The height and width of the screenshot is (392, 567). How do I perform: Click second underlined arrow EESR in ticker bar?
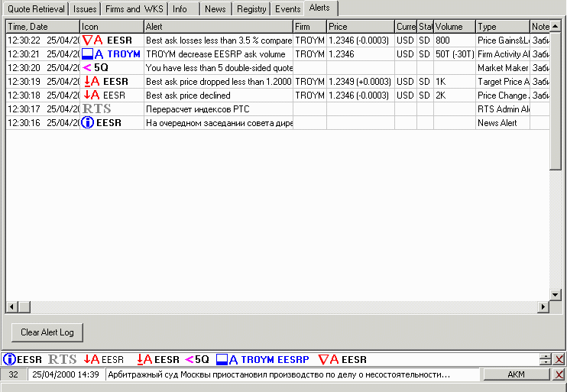pyautogui.click(x=158, y=359)
